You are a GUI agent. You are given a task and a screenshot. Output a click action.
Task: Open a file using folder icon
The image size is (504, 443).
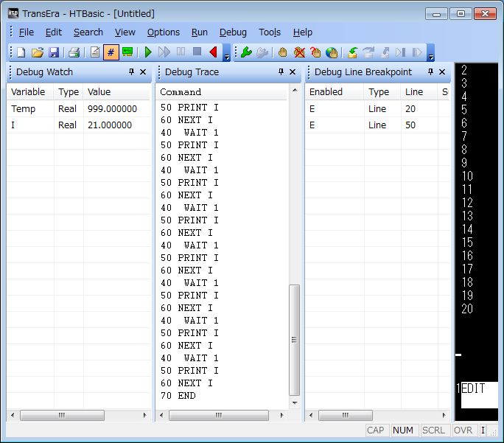pyautogui.click(x=38, y=52)
